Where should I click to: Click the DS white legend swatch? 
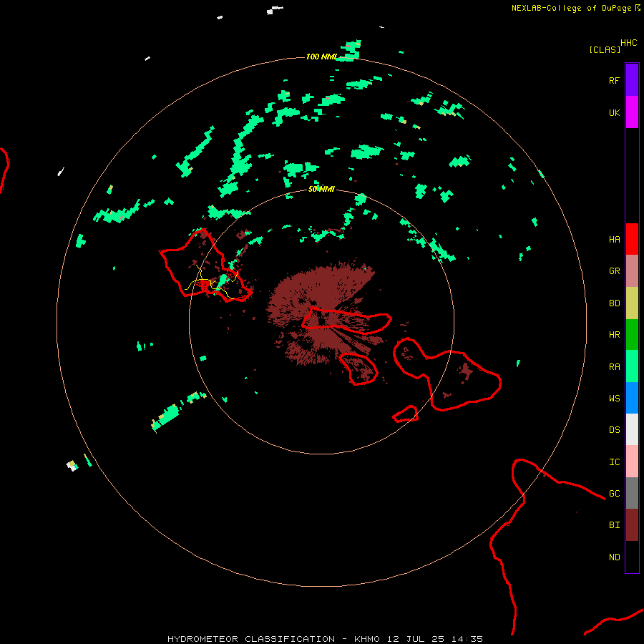pyautogui.click(x=632, y=429)
